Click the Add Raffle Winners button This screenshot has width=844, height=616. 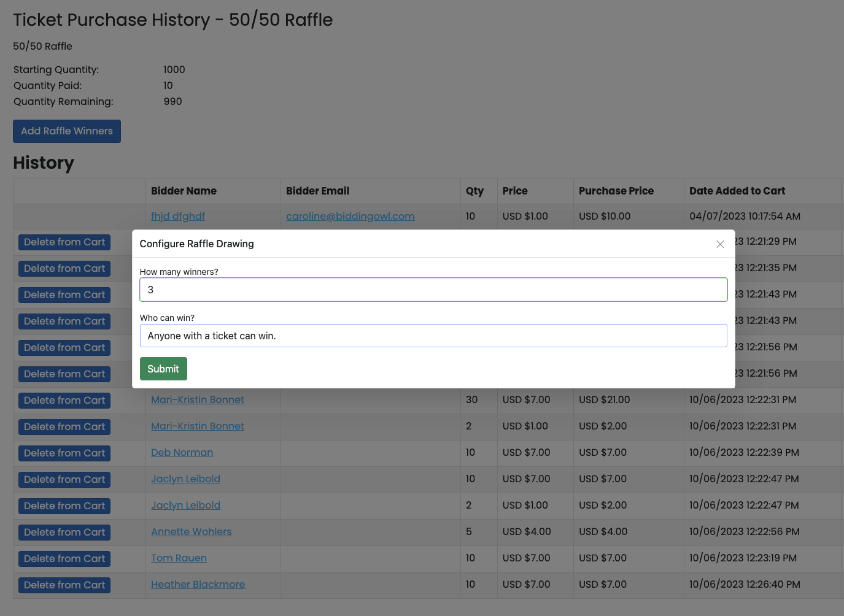click(67, 131)
